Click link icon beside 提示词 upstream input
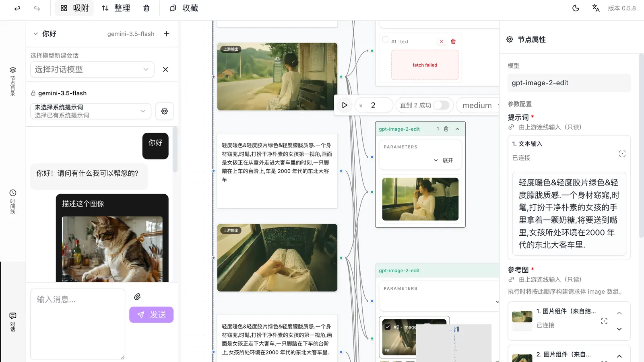The width and height of the screenshot is (644, 362). [511, 127]
